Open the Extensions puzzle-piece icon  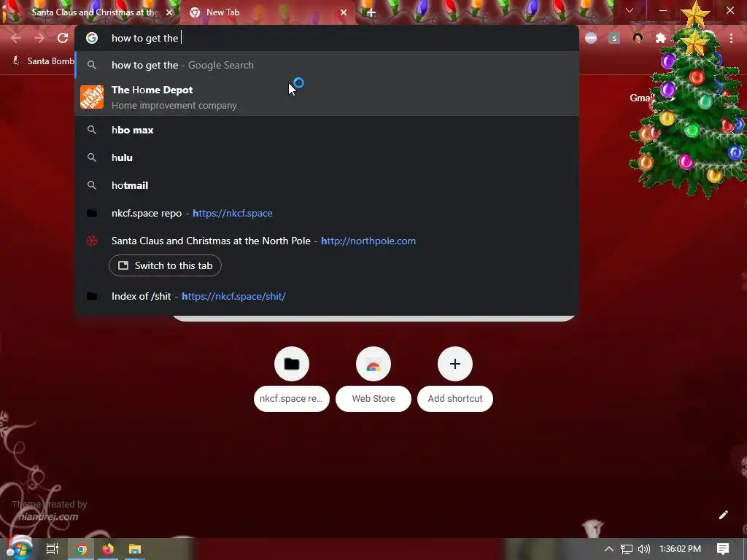click(x=661, y=38)
